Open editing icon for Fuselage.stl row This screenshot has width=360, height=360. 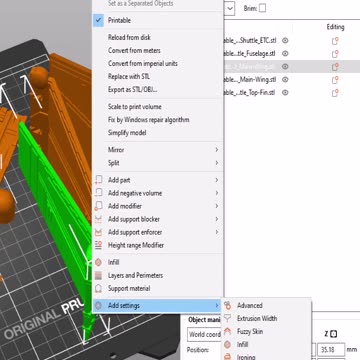click(335, 54)
